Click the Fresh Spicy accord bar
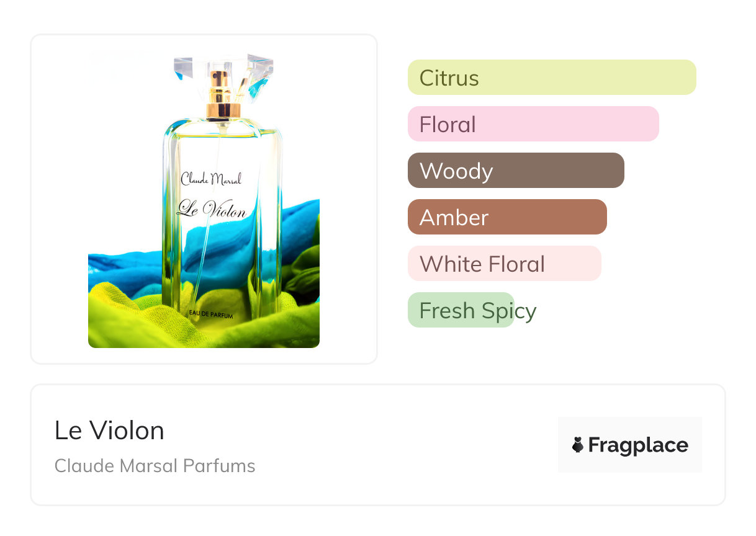Screen dimensions: 756x536 [461, 310]
